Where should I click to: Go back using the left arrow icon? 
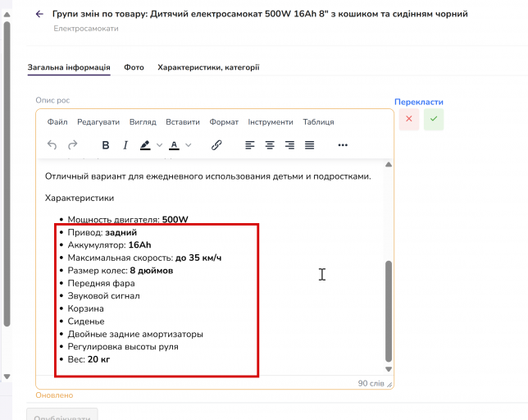tap(39, 14)
